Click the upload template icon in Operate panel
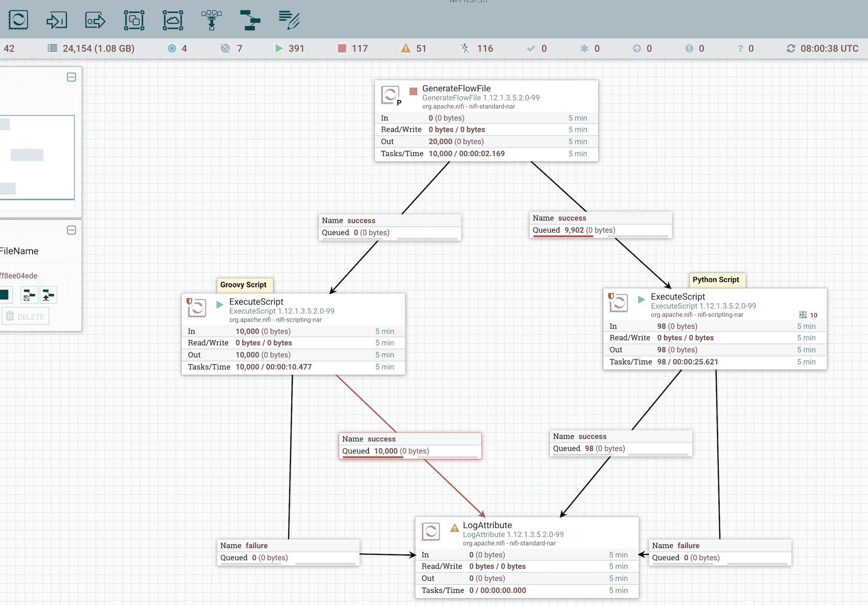This screenshot has height=605, width=868. (48, 295)
